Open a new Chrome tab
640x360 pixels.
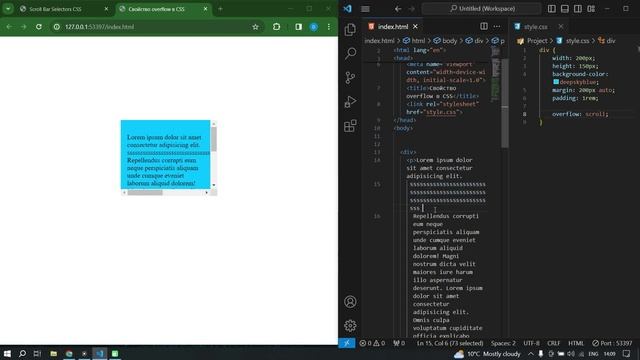tap(220, 9)
